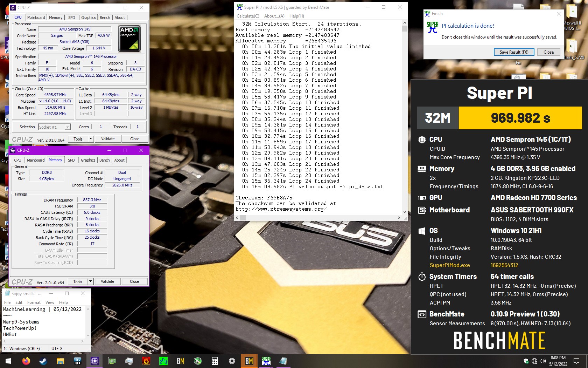588x368 pixels.
Task: Open File Explorer taskbar icon
Action: 60,361
